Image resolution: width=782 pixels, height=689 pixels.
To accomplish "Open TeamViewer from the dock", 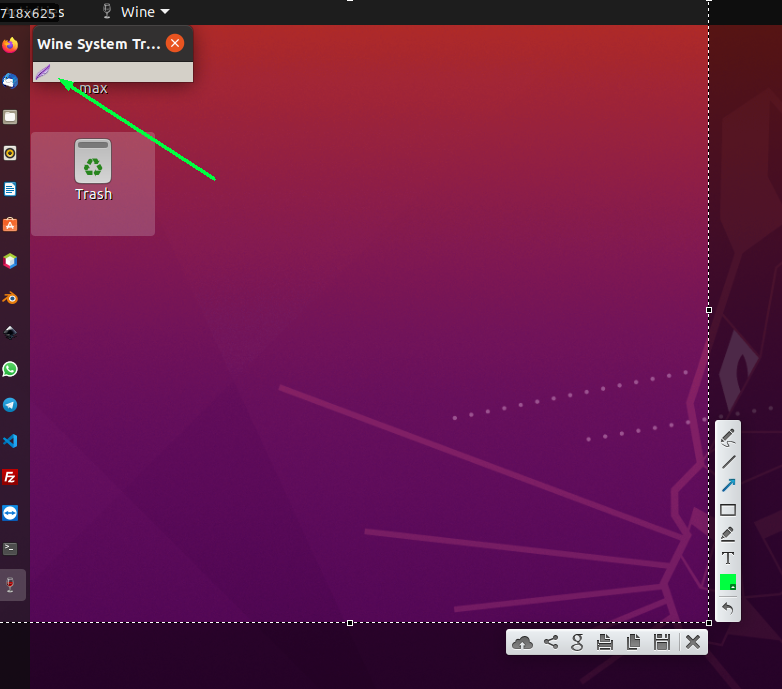I will (x=10, y=513).
